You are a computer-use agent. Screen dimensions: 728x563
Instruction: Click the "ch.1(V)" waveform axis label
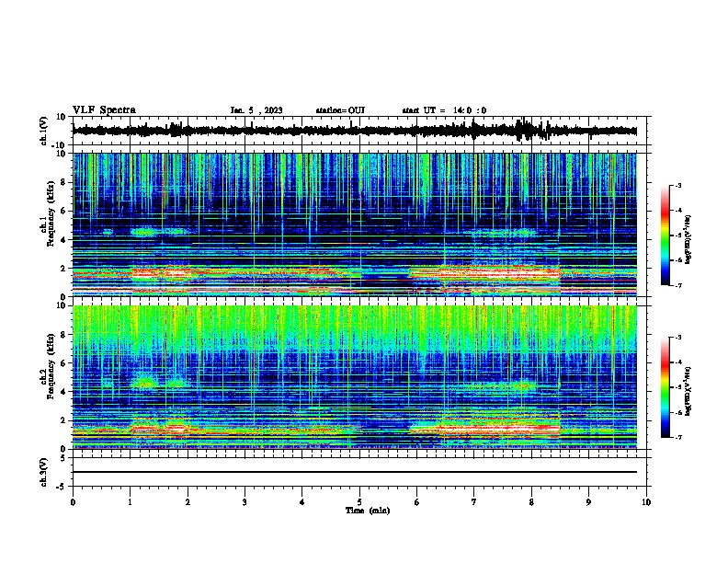click(44, 131)
